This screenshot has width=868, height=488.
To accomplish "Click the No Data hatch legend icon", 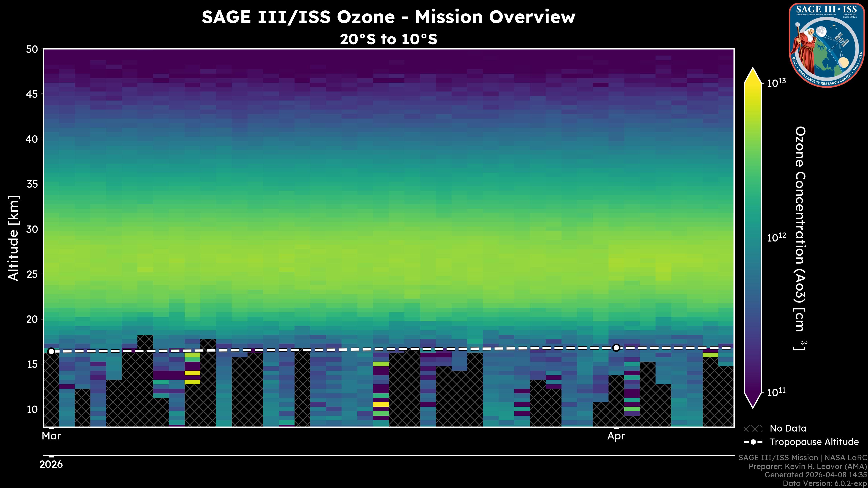I will click(x=753, y=429).
